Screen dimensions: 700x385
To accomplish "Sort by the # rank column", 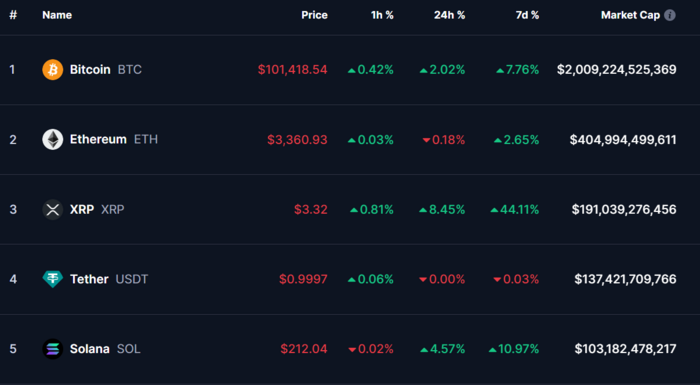I will (13, 15).
